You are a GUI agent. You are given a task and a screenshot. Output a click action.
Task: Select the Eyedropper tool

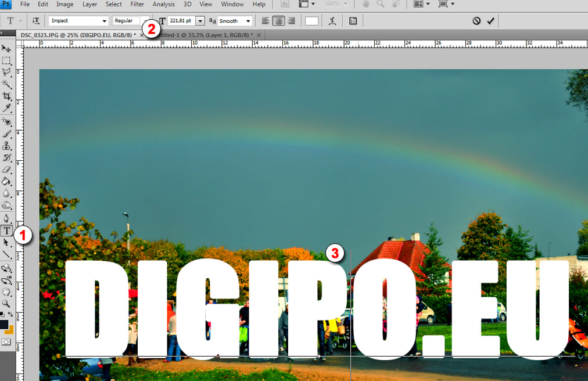click(x=6, y=109)
